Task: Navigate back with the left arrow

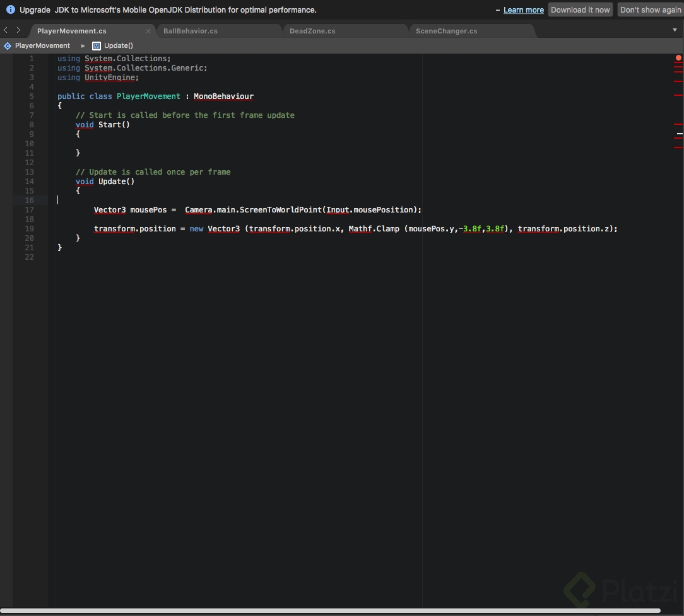Action: pos(6,30)
